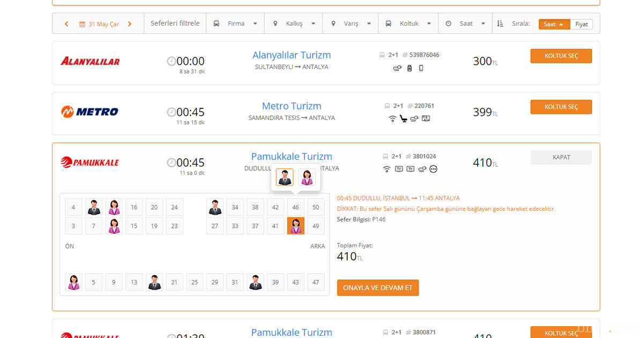
Task: Expand the Firma filter dropdown
Action: coord(236,24)
